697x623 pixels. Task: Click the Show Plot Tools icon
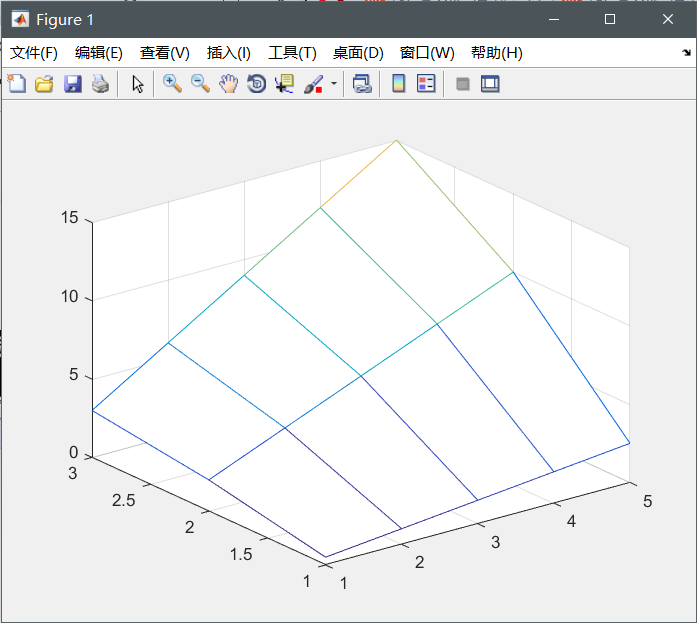[x=490, y=84]
